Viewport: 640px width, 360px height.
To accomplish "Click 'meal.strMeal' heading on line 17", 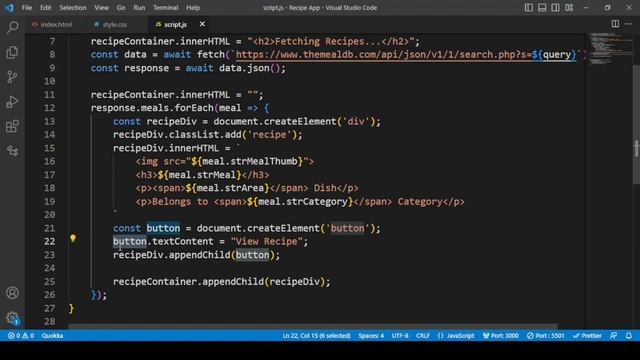I will 202,175.
